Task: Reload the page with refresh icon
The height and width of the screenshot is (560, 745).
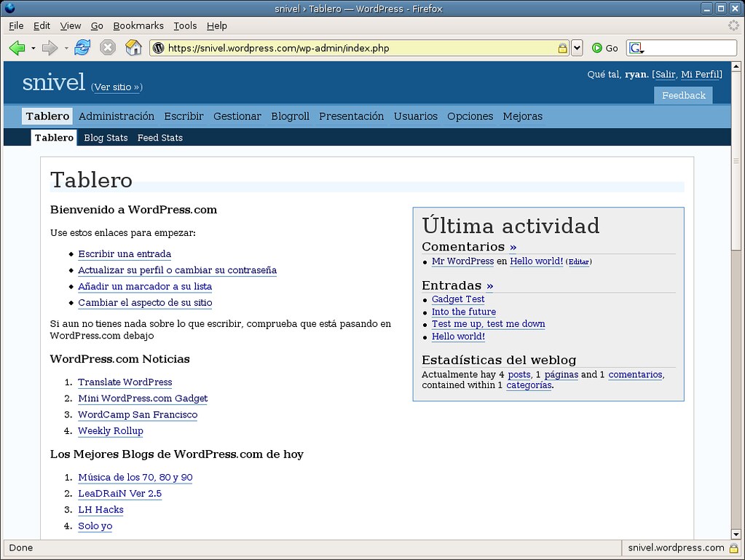Action: point(82,47)
